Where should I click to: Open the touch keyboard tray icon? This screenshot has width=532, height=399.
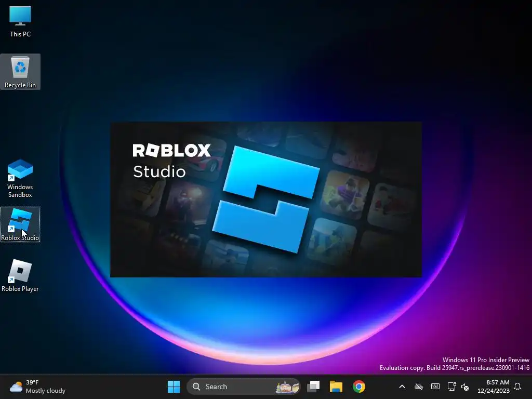tap(435, 387)
